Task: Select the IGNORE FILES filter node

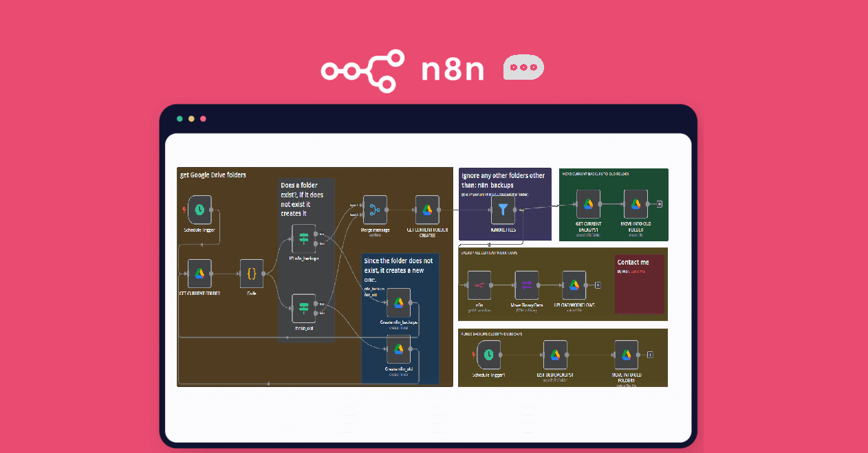Action: [503, 210]
